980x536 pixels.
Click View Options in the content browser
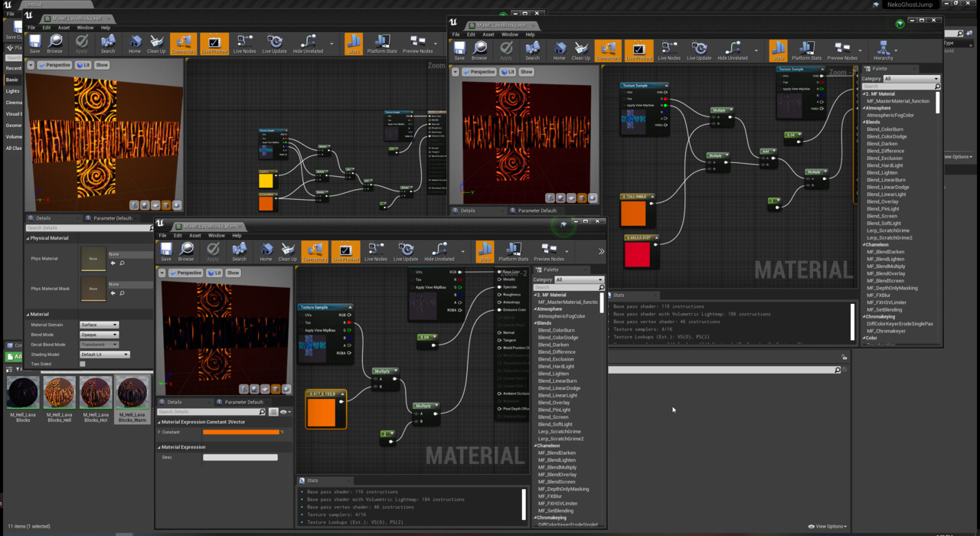[828, 527]
